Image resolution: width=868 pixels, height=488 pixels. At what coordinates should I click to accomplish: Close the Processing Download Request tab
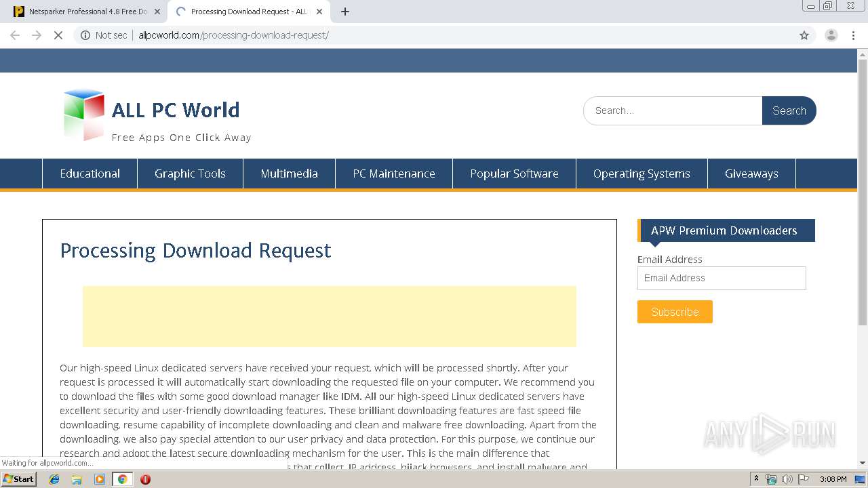[x=319, y=12]
